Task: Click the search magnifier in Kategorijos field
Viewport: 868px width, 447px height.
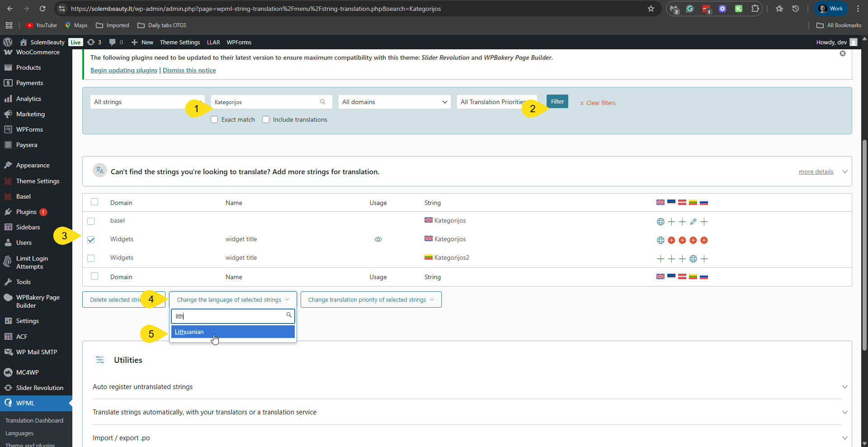Action: (x=323, y=102)
